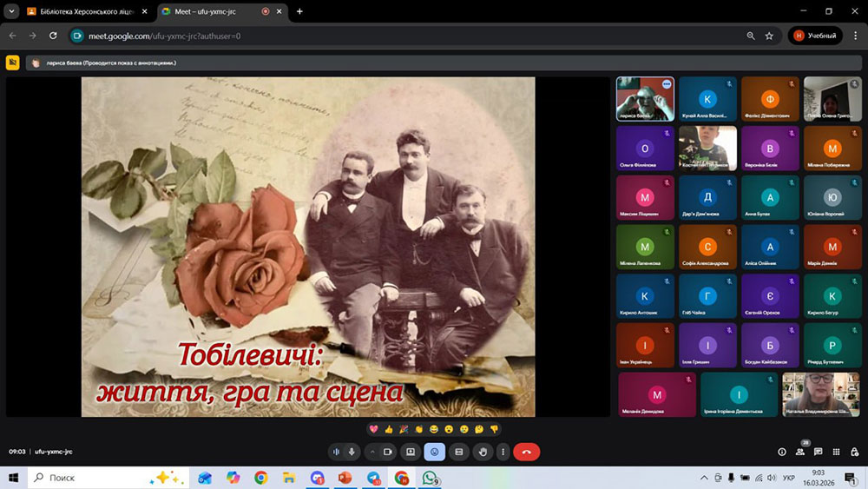
Task: Toggle the camera on or off
Action: click(x=388, y=452)
